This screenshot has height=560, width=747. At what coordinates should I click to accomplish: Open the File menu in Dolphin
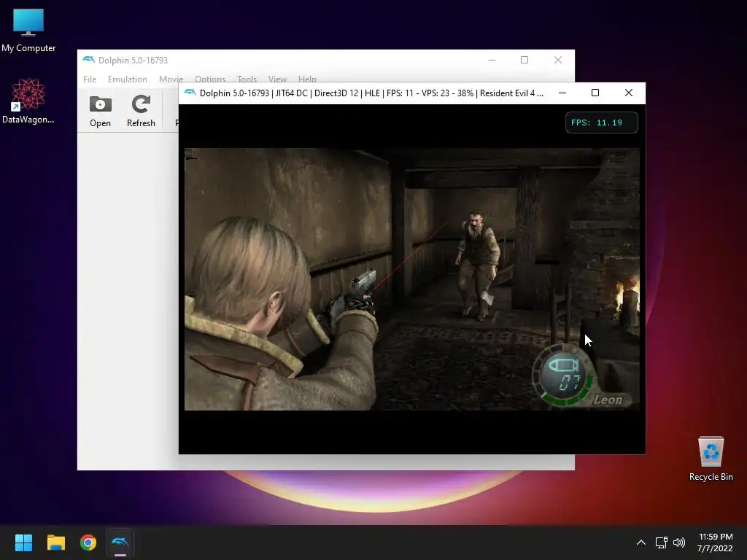click(x=90, y=79)
